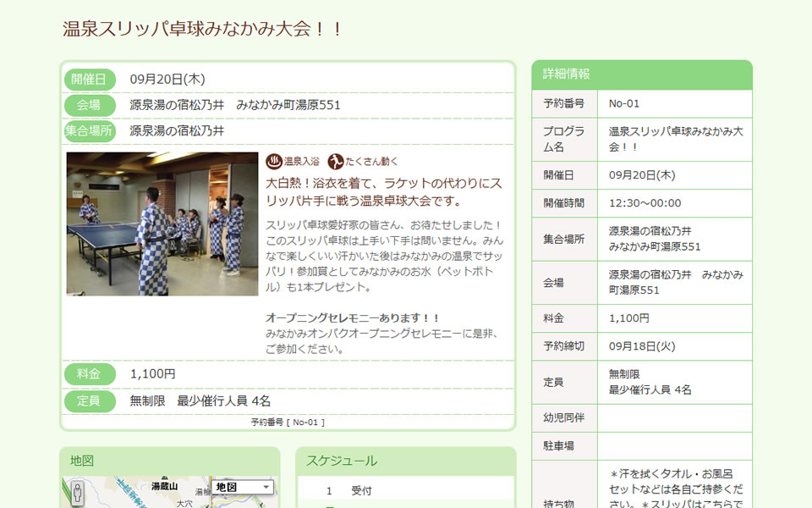Click reservation number 予約番号 [ No-01 ] footer

[288, 422]
